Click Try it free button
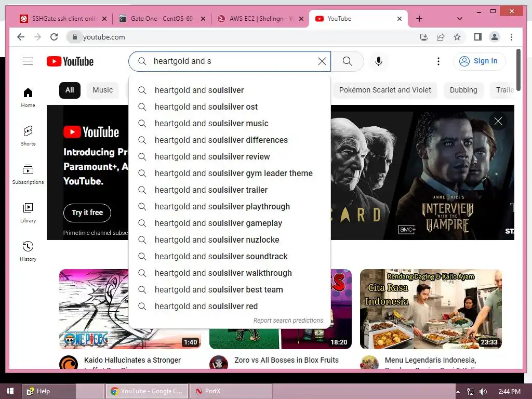The image size is (532, 399). tap(87, 212)
